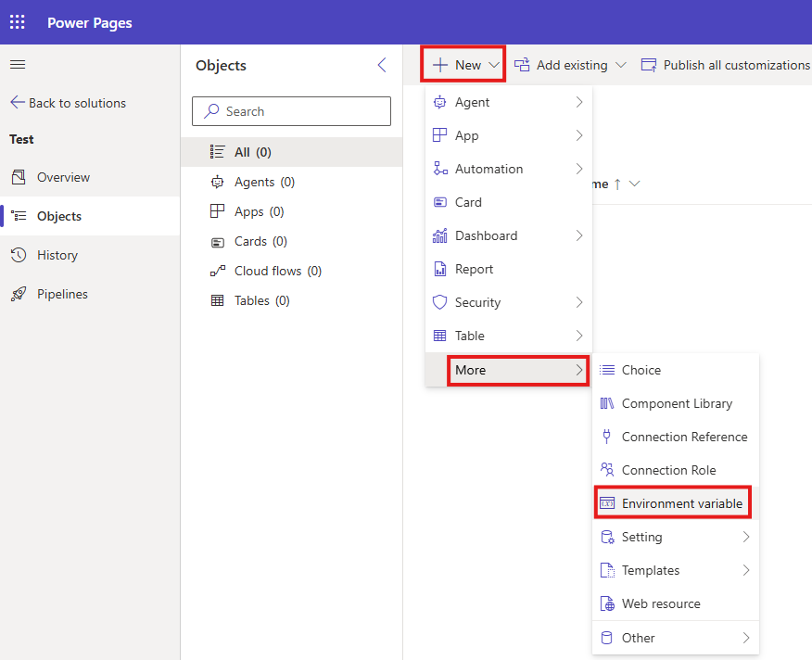The image size is (812, 660).
Task: Toggle the hamburger navigation menu
Action: [18, 64]
